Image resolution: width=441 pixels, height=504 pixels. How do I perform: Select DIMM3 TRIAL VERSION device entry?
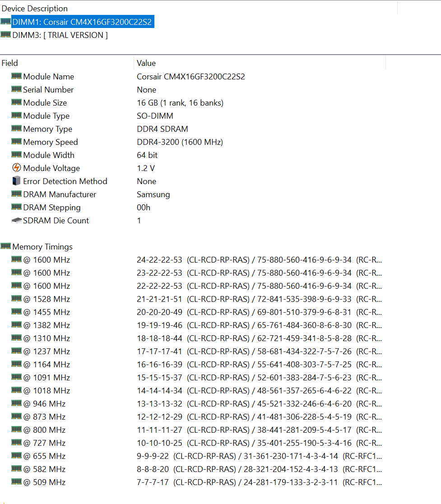coord(60,35)
